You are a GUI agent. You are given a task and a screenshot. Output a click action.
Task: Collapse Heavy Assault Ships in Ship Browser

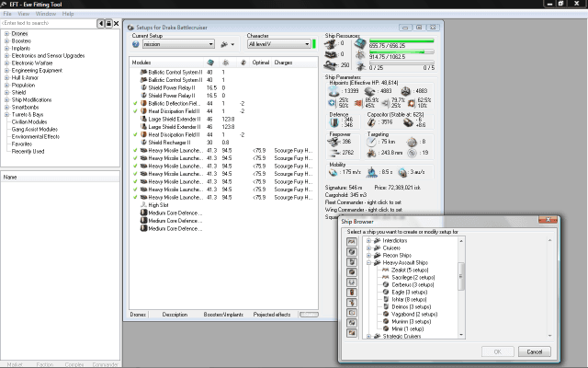369,263
